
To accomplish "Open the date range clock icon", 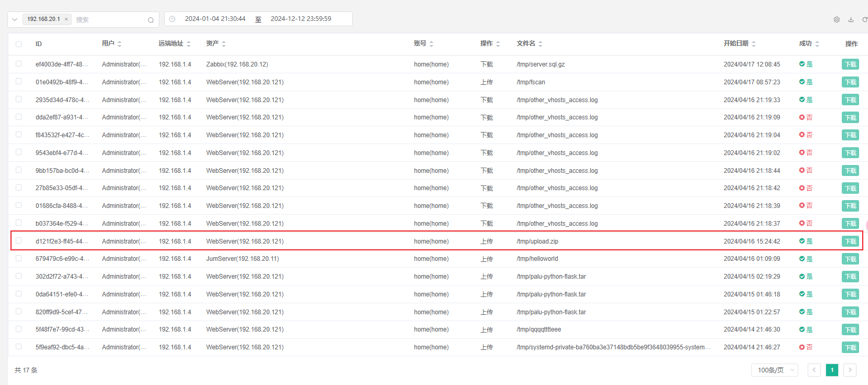I will pyautogui.click(x=172, y=19).
